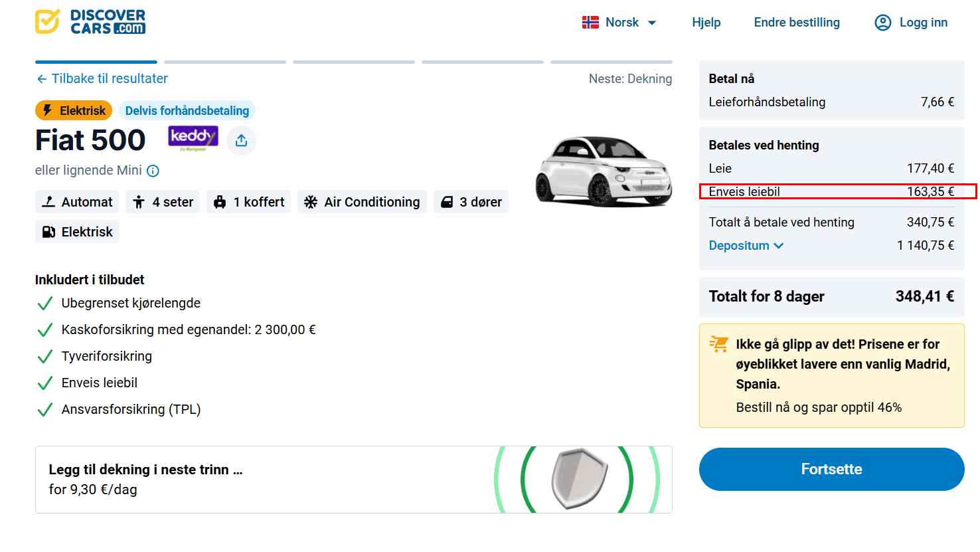
Task: Open the Norsk language dropdown
Action: click(619, 23)
